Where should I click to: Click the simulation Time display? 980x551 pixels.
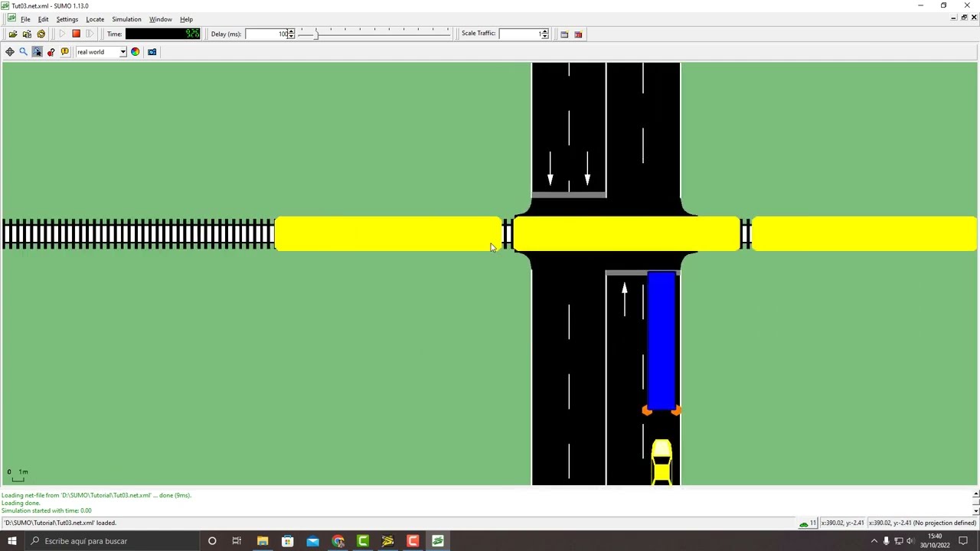tap(162, 34)
